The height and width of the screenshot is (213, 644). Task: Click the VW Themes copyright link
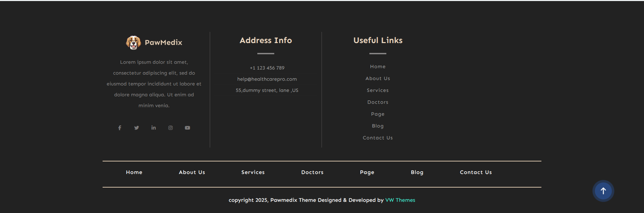pyautogui.click(x=400, y=200)
